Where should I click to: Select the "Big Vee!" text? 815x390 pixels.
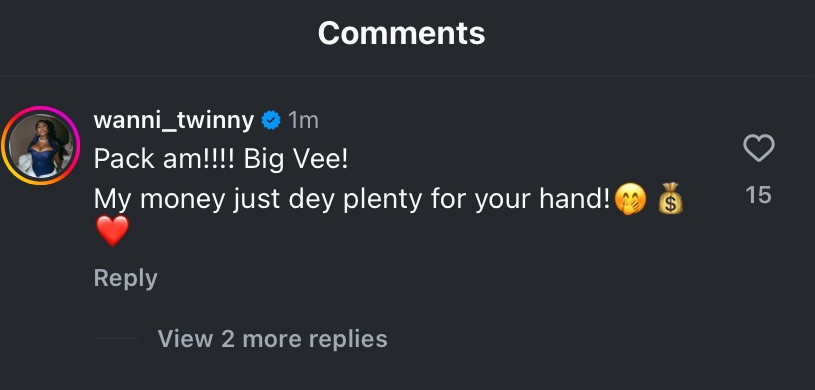pos(295,160)
